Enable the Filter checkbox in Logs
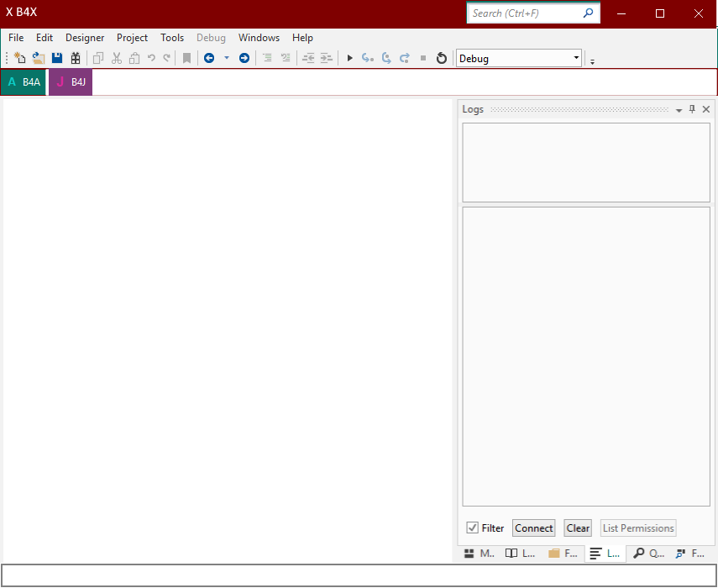This screenshot has width=718, height=588. point(472,528)
